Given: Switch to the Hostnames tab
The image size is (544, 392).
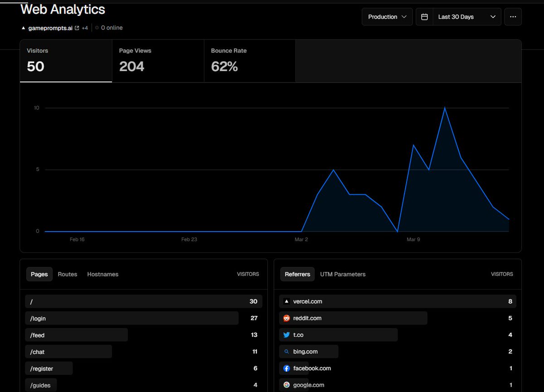Looking at the screenshot, I should [x=102, y=274].
